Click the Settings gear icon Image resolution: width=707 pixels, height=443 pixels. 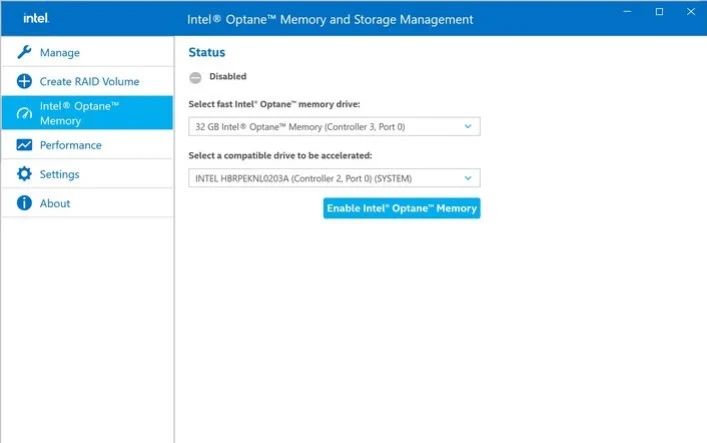[x=25, y=174]
